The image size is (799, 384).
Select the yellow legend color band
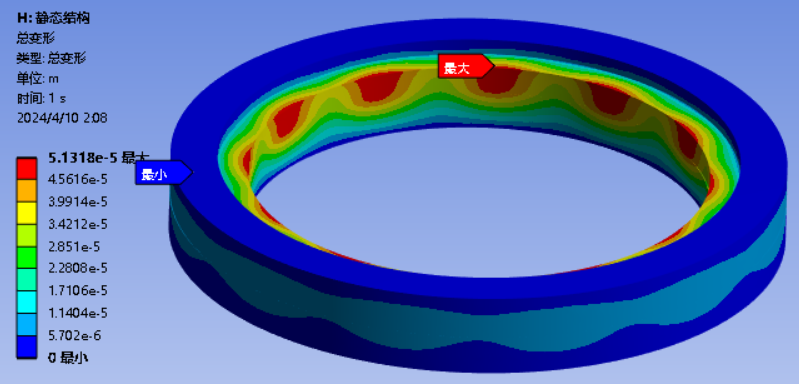coord(26,213)
